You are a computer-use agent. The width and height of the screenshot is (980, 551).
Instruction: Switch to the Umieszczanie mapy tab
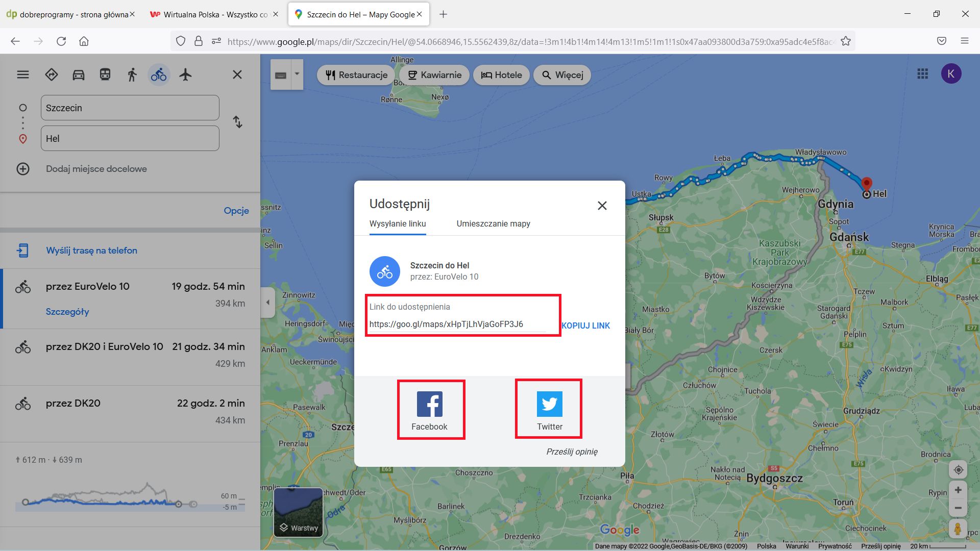click(x=493, y=223)
